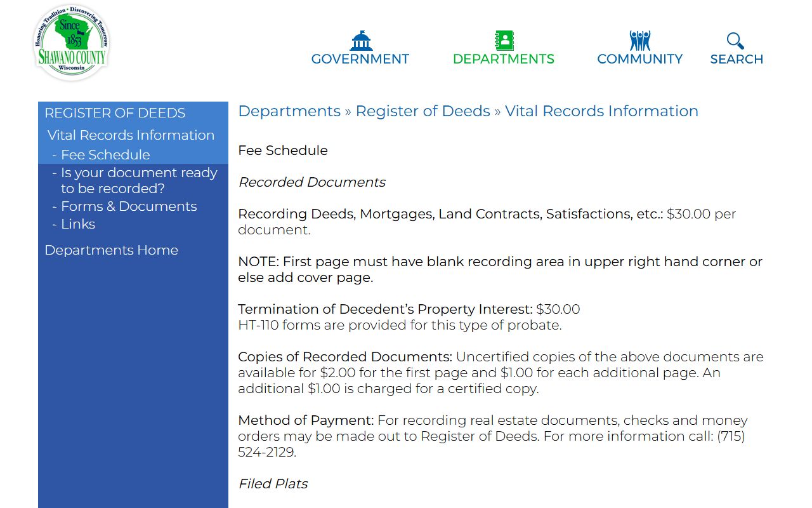
Task: Open Vital Records Information in sidebar
Action: (131, 135)
